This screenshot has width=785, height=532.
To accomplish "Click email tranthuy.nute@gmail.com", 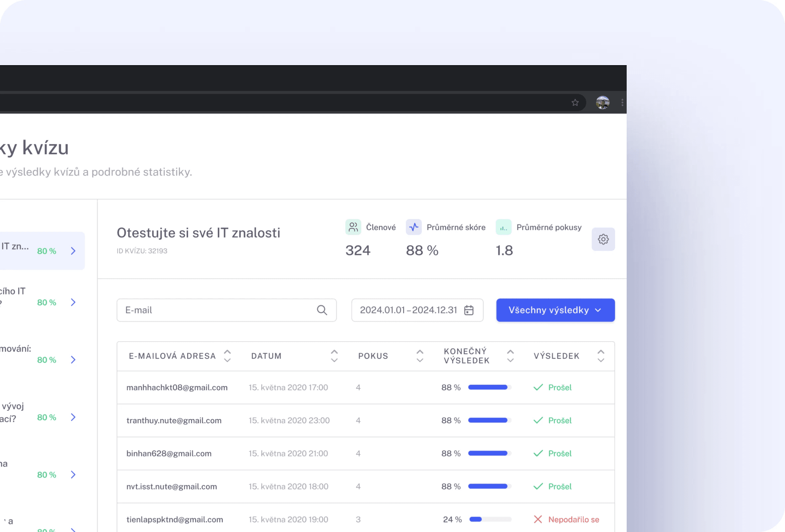I will pyautogui.click(x=174, y=420).
